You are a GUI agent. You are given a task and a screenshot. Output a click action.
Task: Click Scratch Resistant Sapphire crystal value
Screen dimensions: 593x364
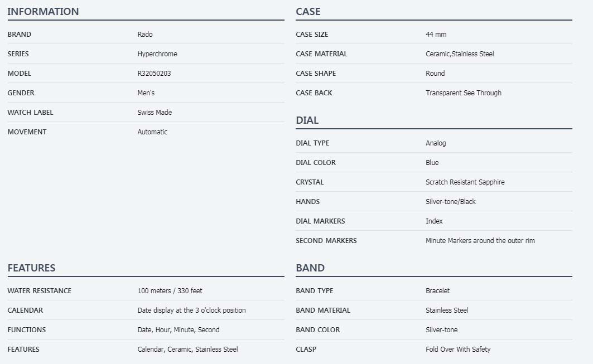click(x=465, y=182)
